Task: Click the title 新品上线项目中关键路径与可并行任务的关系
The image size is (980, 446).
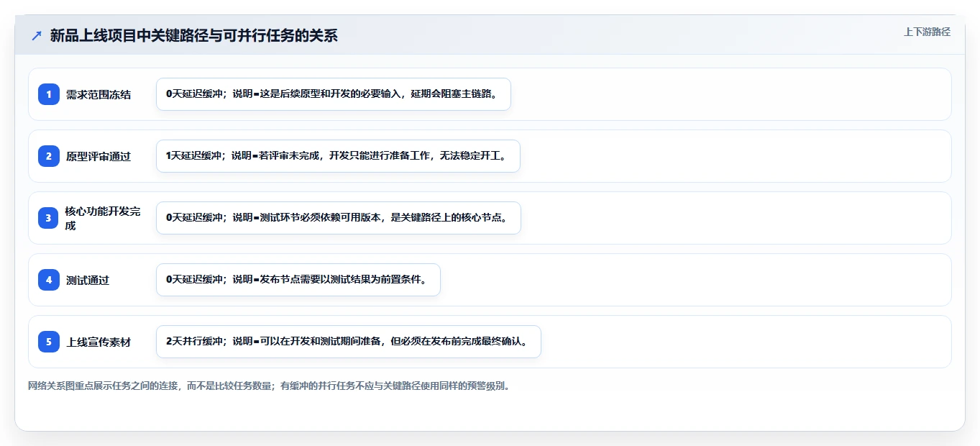Action: pyautogui.click(x=194, y=35)
